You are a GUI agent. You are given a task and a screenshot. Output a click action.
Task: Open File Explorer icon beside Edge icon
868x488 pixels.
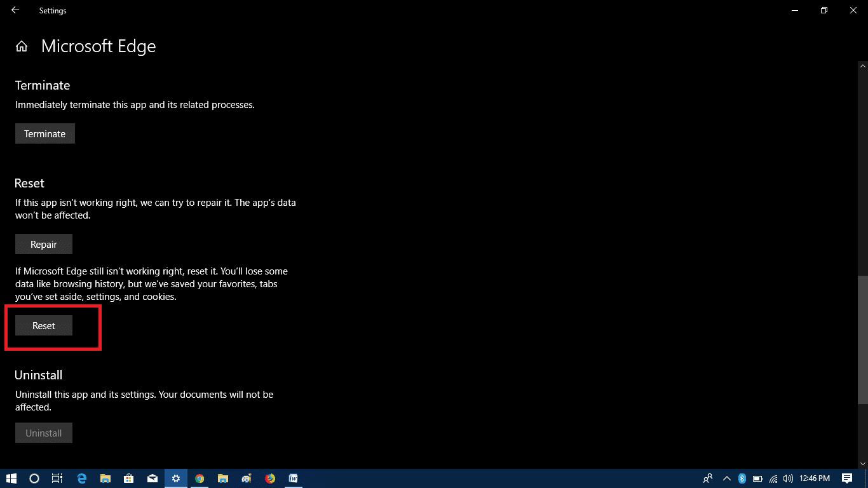coord(105,478)
